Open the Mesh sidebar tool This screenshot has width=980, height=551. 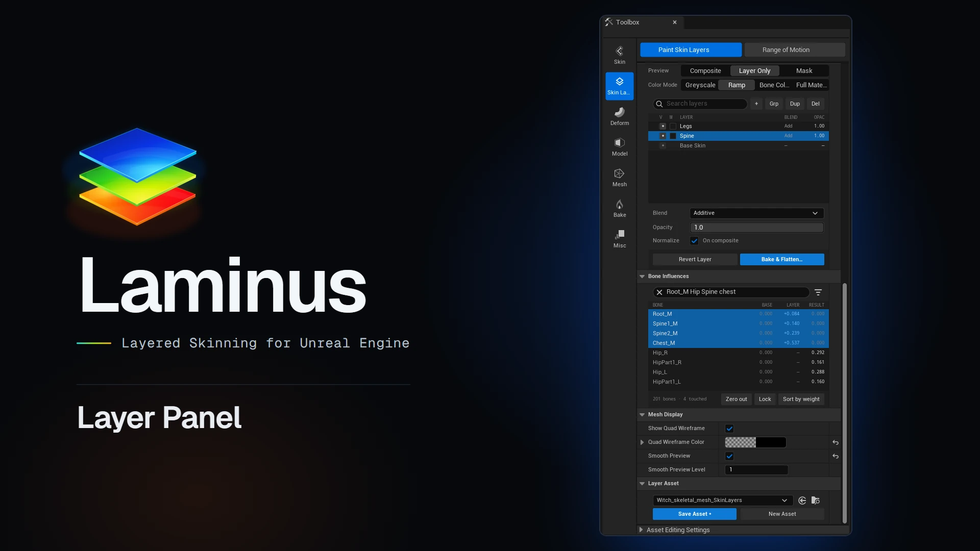point(619,178)
